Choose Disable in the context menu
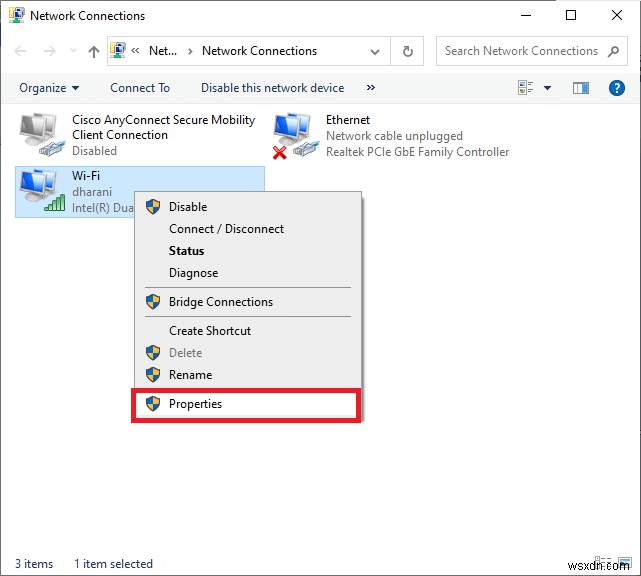The image size is (641, 576). [248, 207]
